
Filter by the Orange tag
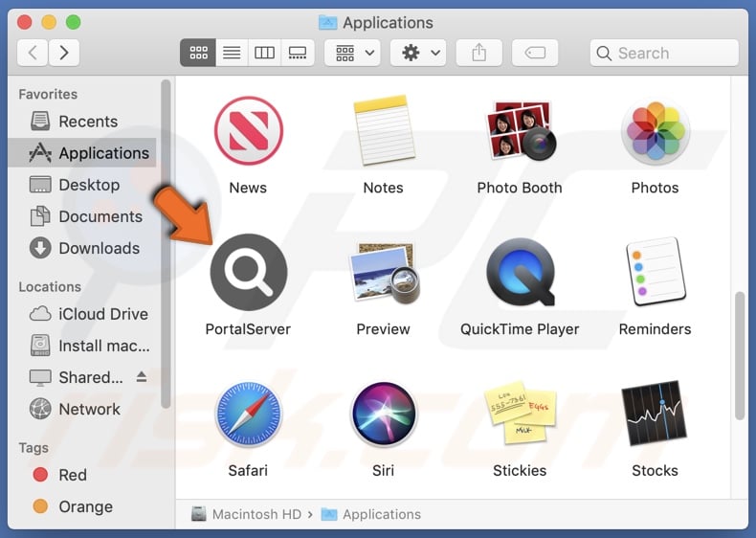(x=82, y=506)
